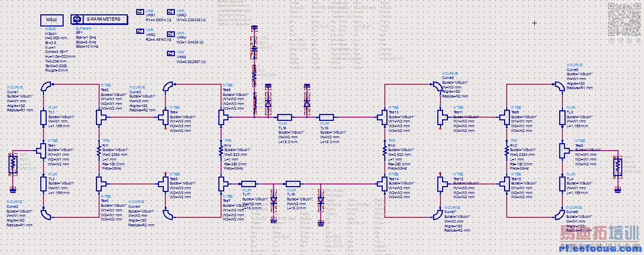Select the TL16 microstrip line symbol

click(284, 117)
